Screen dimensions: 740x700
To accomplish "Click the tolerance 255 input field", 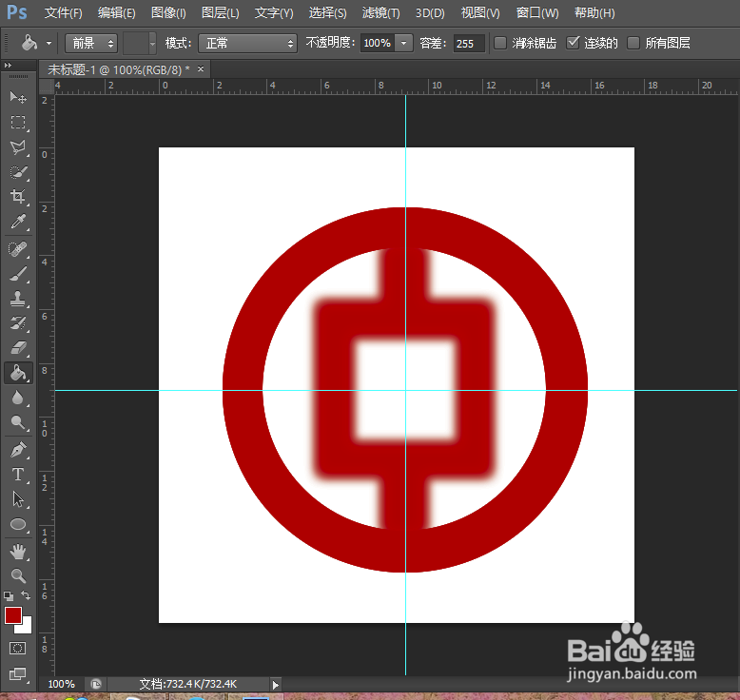I will coord(469,44).
